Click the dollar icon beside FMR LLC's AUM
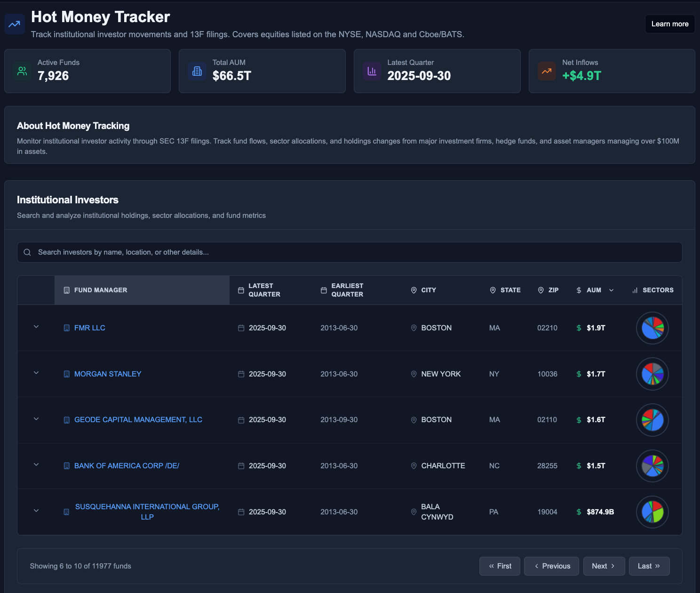700x593 pixels. 579,328
